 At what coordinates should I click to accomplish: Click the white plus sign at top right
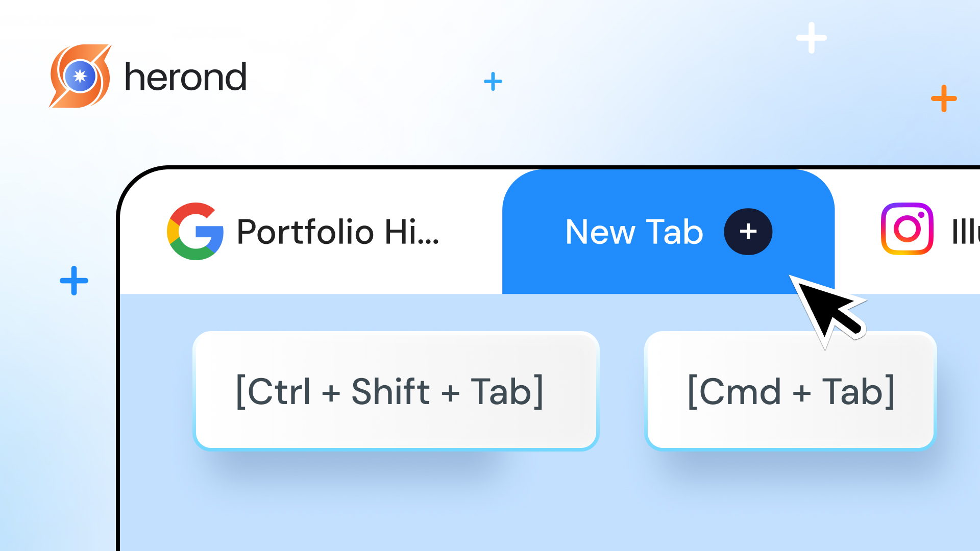click(811, 38)
